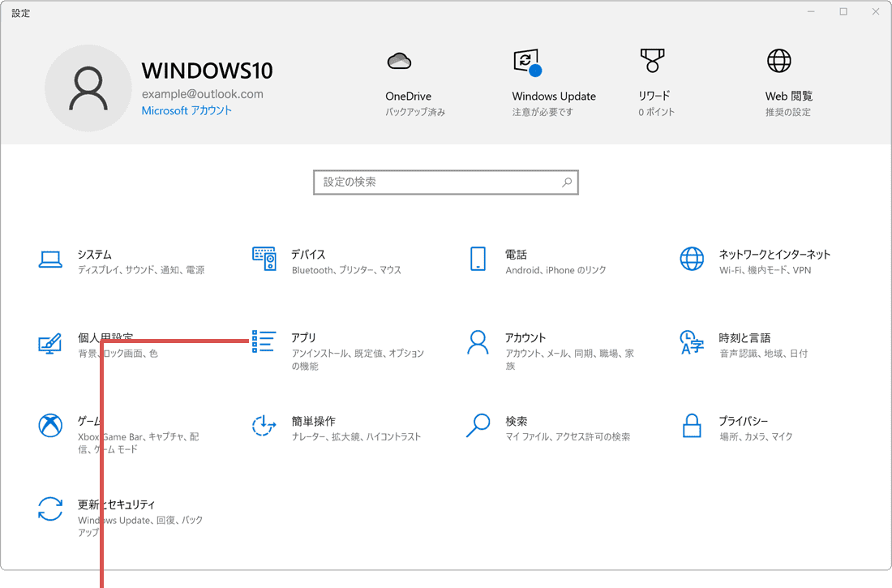Select the ネットワークとインターネット heading
Viewport: 892px width, 588px height.
pos(774,255)
